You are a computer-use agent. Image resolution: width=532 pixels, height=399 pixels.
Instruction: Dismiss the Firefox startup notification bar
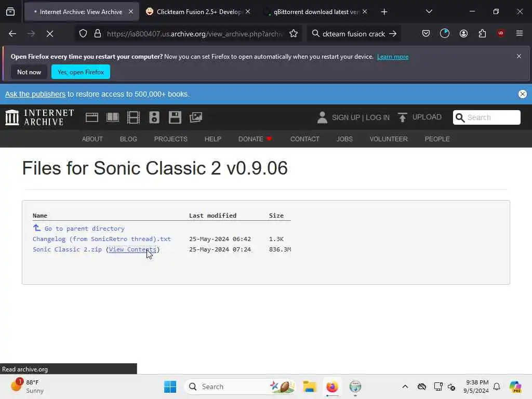(519, 56)
